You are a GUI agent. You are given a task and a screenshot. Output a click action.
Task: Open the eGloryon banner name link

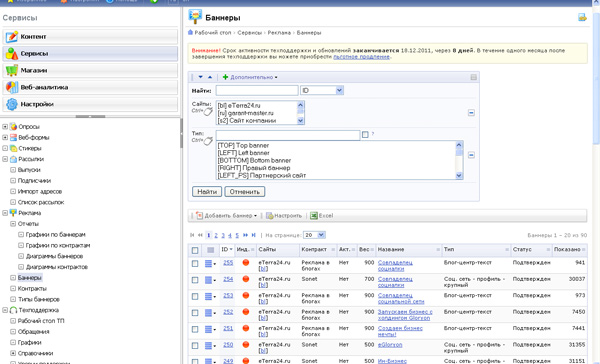click(390, 344)
